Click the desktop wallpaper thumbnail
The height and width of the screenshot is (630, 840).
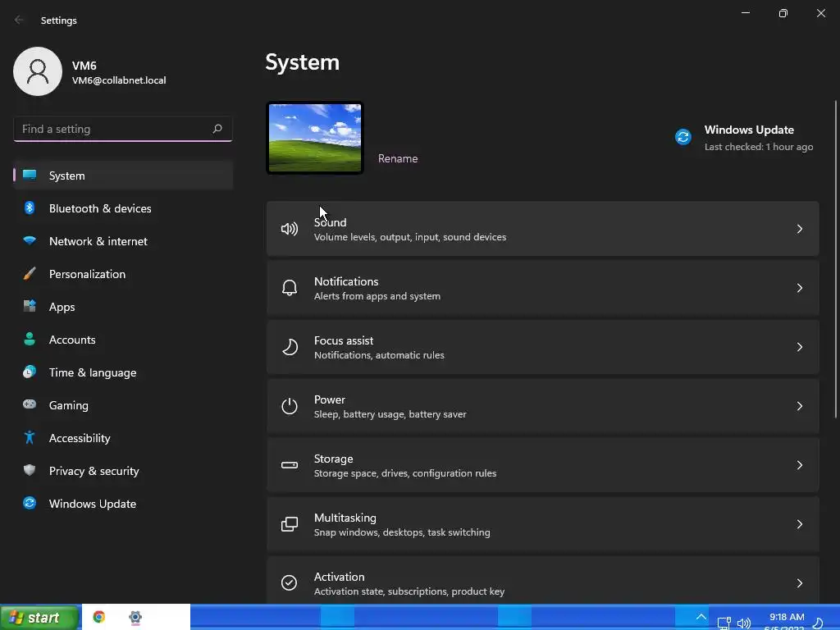click(x=315, y=138)
